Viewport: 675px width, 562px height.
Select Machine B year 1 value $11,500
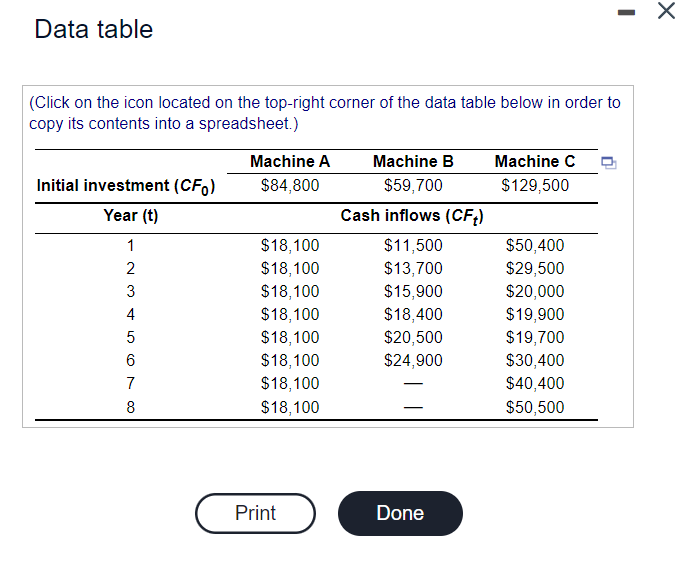(x=413, y=245)
